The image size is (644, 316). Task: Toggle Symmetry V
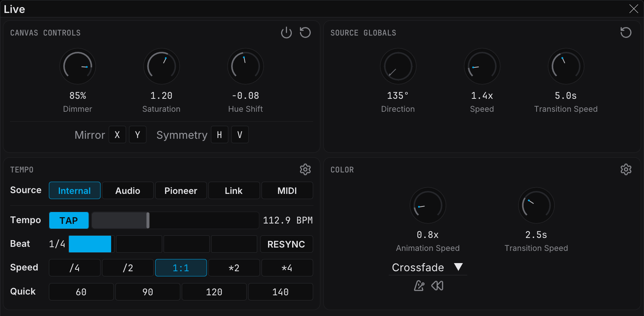(240, 135)
